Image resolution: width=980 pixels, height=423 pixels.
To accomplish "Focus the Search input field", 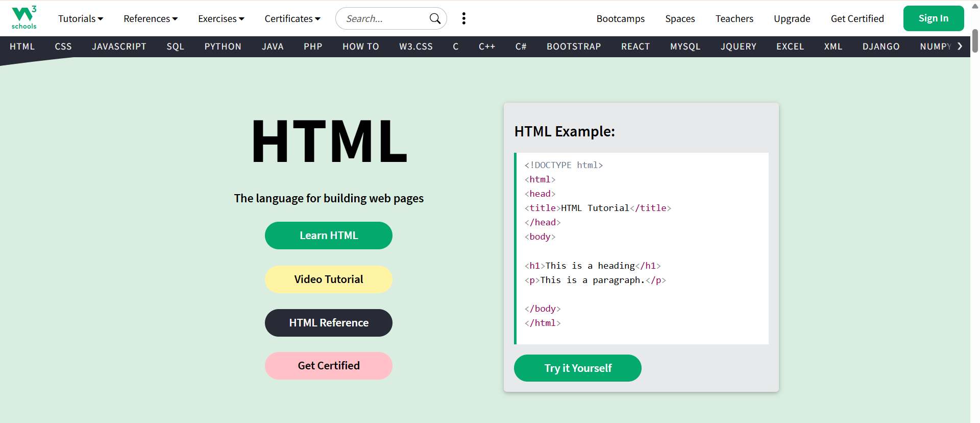I will coord(383,18).
